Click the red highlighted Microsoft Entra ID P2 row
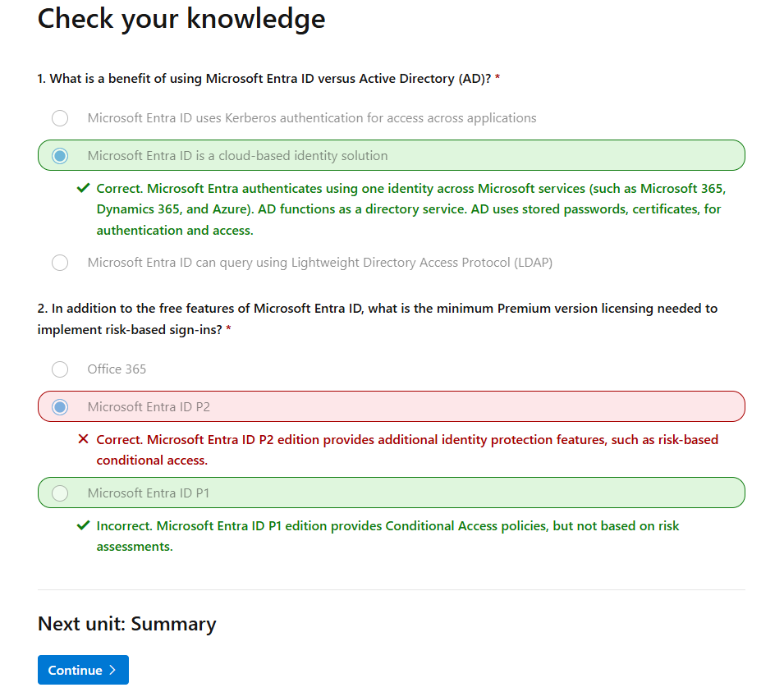This screenshot has height=692, width=784. pyautogui.click(x=392, y=406)
